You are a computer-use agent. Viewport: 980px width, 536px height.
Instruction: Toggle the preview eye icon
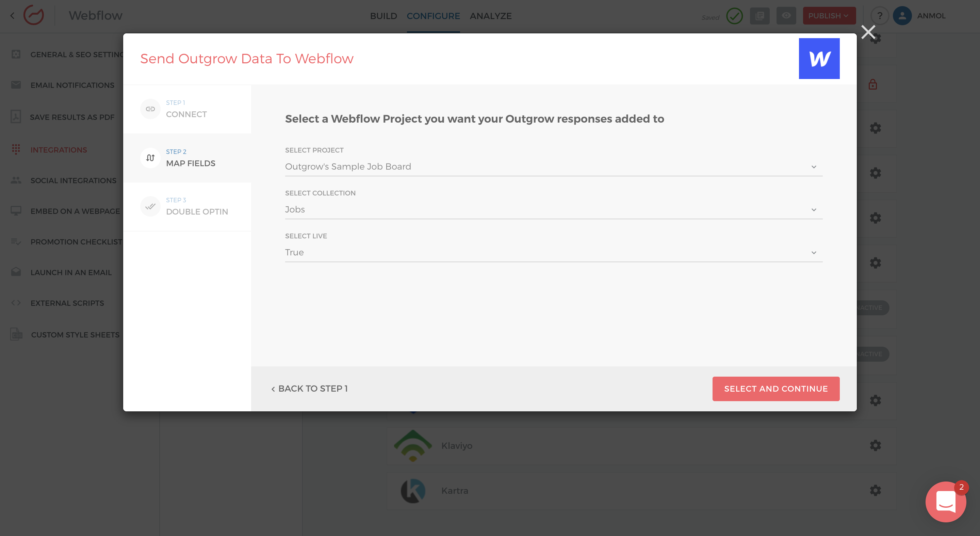coord(786,16)
